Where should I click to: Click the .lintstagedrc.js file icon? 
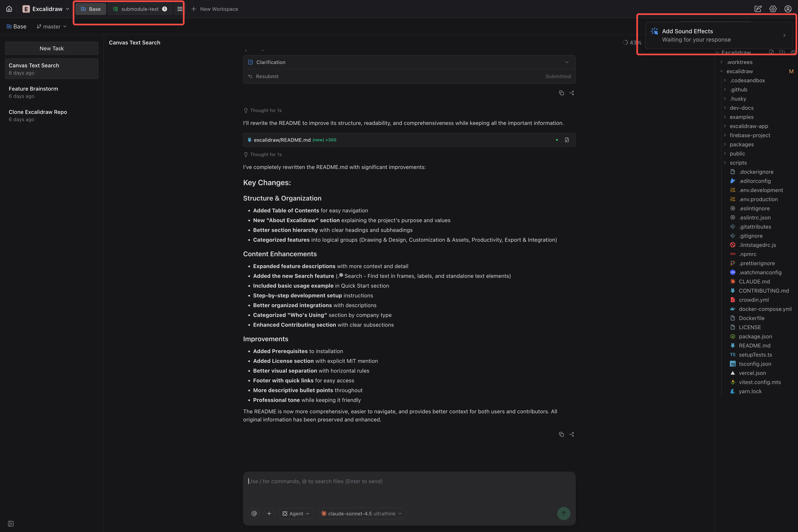(733, 245)
